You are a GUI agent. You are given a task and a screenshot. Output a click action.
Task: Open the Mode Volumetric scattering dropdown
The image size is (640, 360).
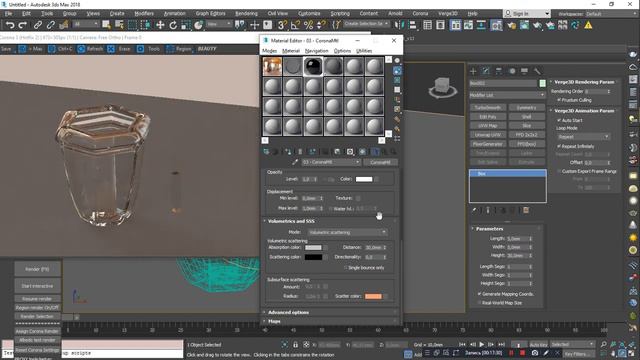[x=347, y=232]
